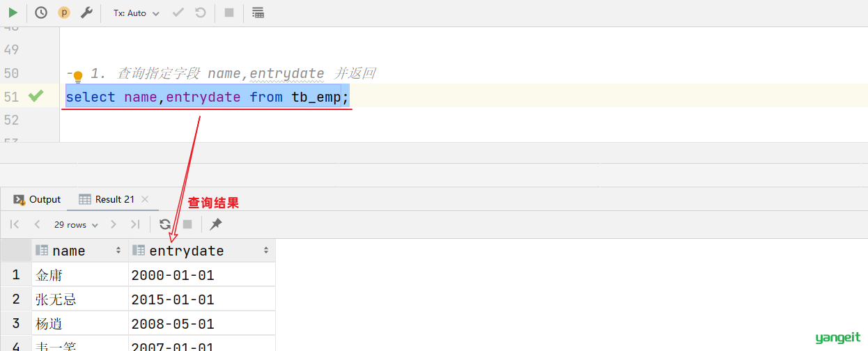This screenshot has height=351, width=868.
Task: Click the commit checkmark icon
Action: [178, 13]
